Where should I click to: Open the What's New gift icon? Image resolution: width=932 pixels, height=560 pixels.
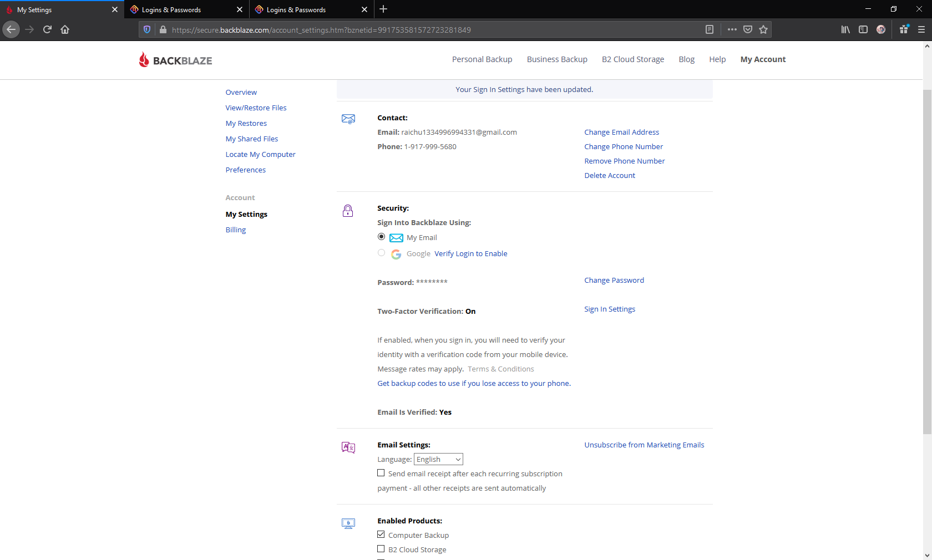(904, 29)
